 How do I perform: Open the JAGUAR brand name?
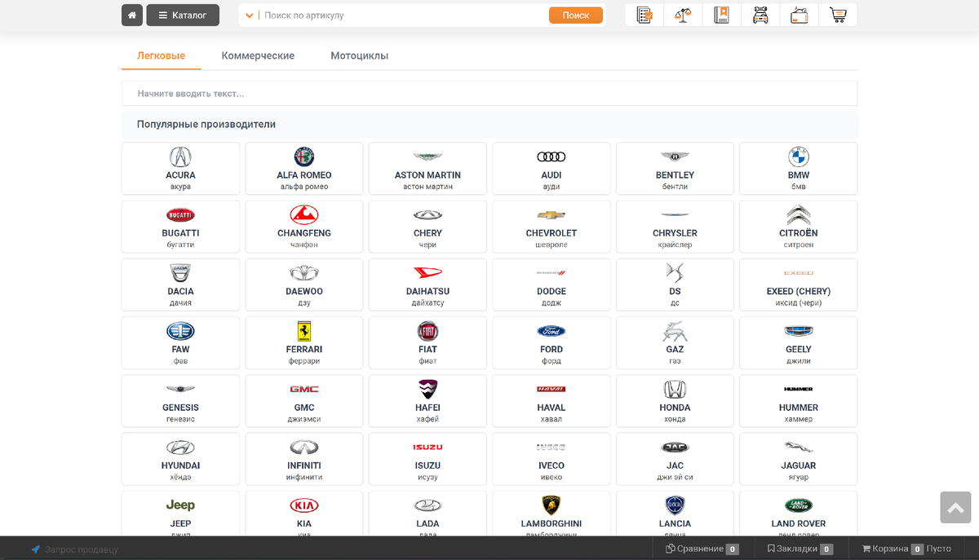coord(799,465)
